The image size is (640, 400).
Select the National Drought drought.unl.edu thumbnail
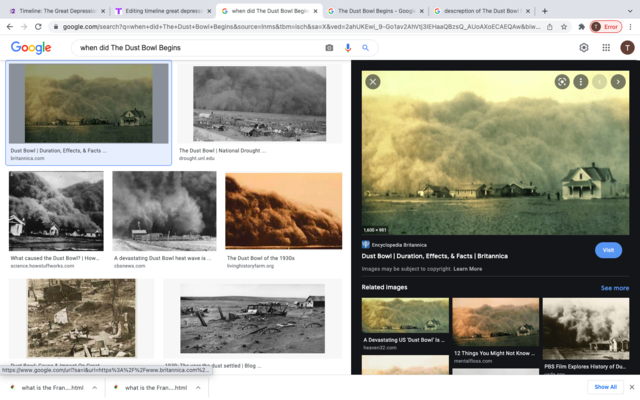tap(260, 104)
